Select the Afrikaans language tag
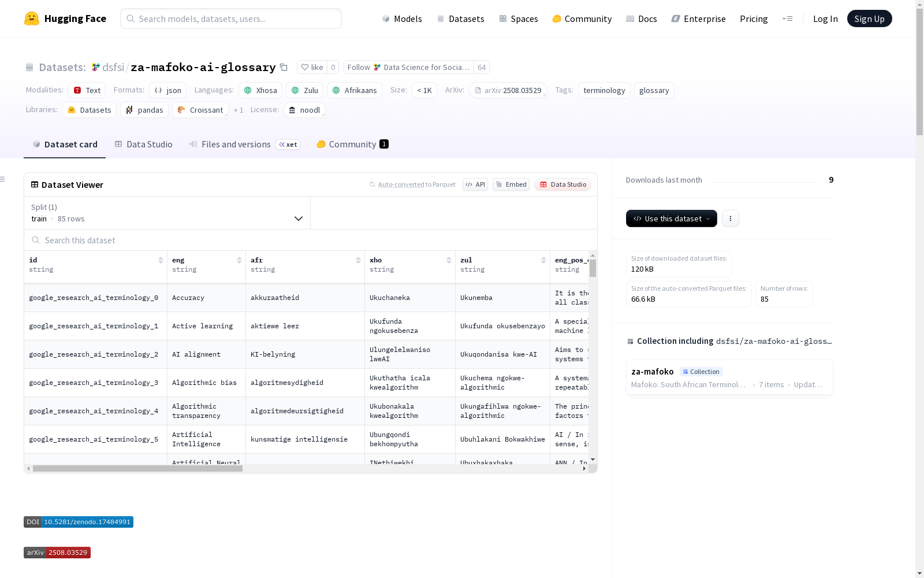This screenshot has width=924, height=578. pyautogui.click(x=355, y=90)
